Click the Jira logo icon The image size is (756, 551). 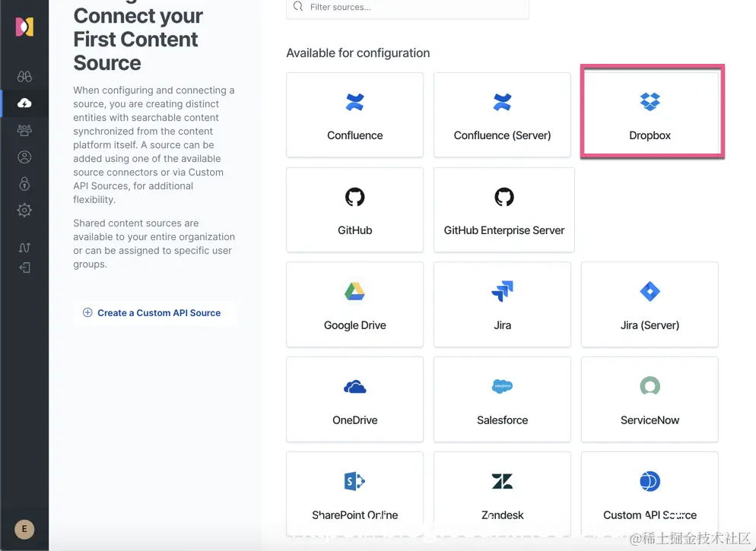[x=503, y=291]
